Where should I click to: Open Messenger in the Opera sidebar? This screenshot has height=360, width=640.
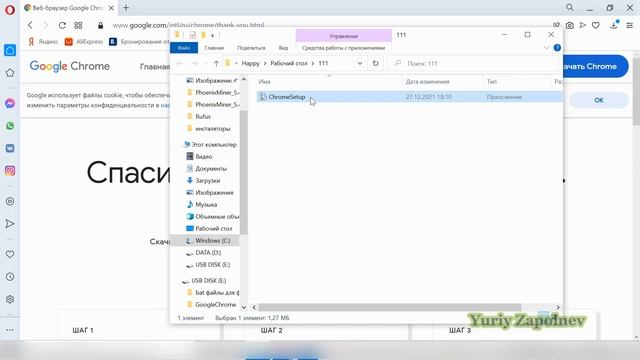tap(10, 103)
